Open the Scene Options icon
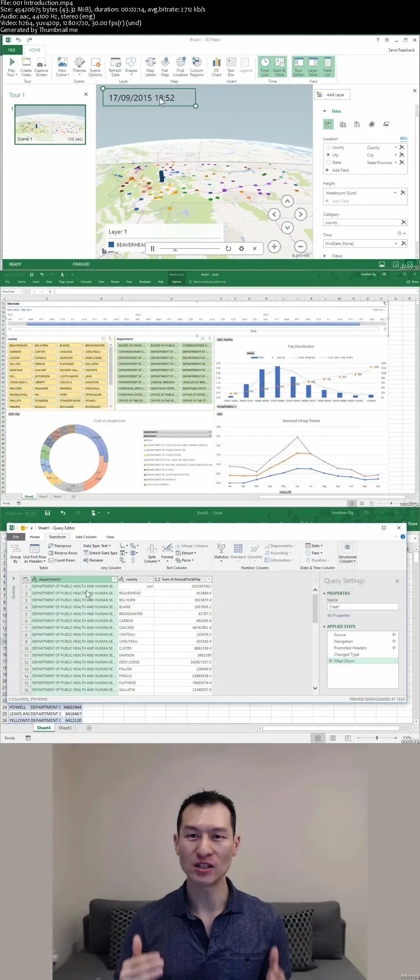Image resolution: width=420 pixels, height=980 pixels. 95,67
